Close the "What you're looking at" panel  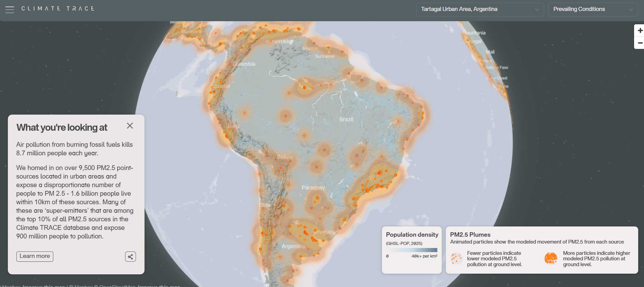tap(130, 126)
